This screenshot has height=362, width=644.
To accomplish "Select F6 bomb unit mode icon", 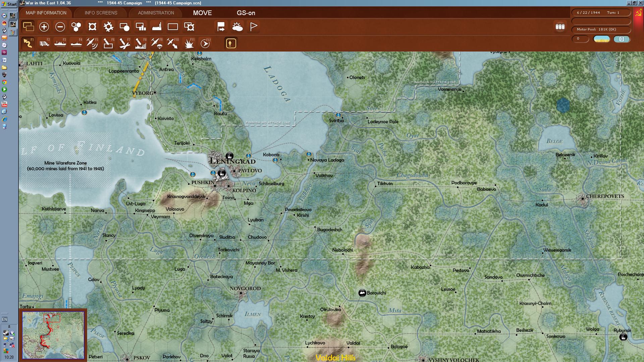I will [x=108, y=43].
